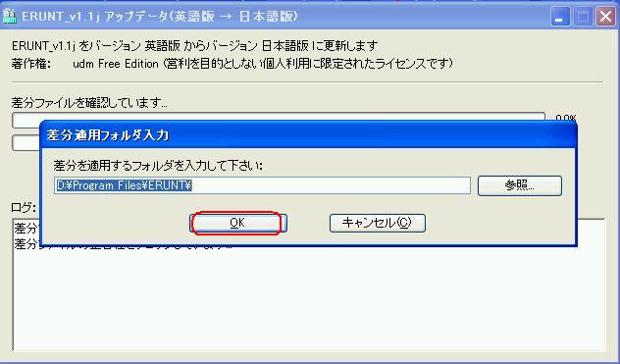Click the 著作権 udm Free Edition license line
This screenshot has width=620, height=364.
point(232,64)
